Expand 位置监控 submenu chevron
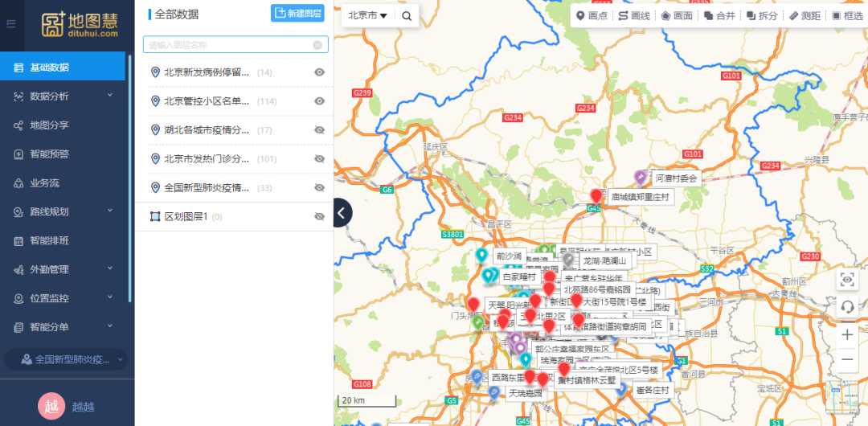Screen dimensions: 868x426 (x=109, y=297)
